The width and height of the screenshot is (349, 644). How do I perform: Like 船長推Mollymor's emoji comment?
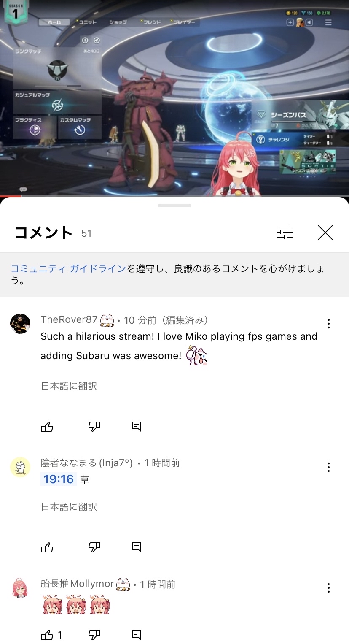[x=47, y=635]
